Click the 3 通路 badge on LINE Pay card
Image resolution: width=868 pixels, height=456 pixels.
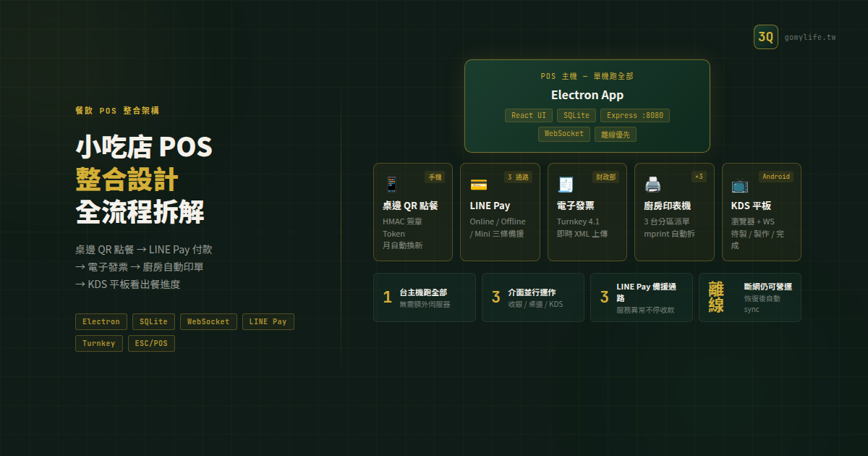518,177
